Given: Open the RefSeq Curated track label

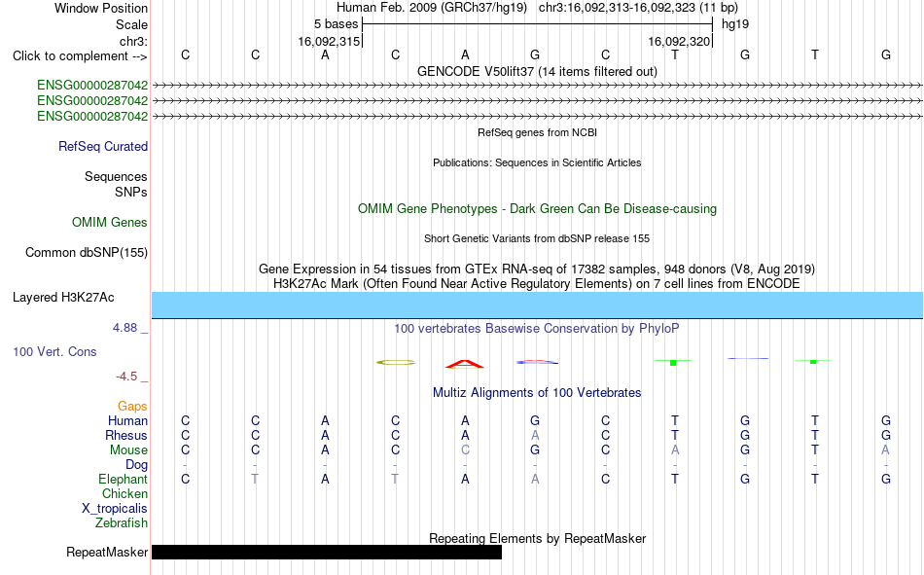Looking at the screenshot, I should pos(103,146).
